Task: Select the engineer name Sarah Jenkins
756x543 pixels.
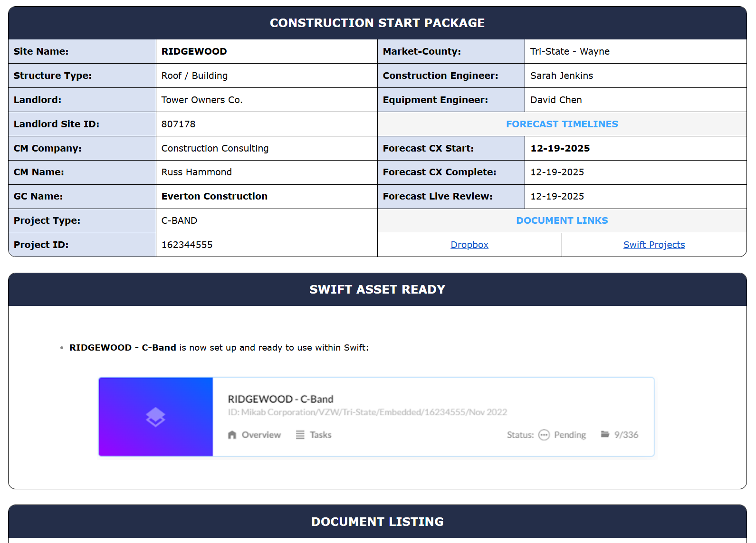Action: coord(562,76)
